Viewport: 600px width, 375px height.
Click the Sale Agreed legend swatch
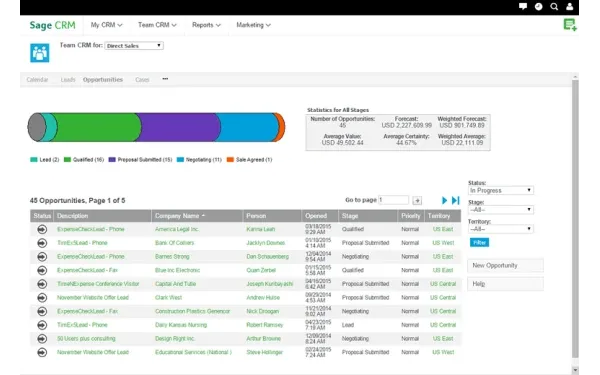(230, 160)
